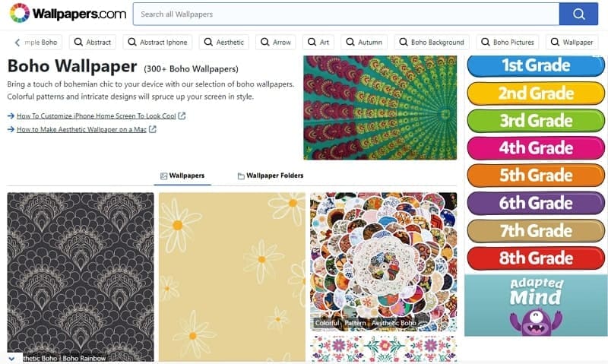
Task: Click external link icon after iPhone Home Screen link
Action: pos(182,116)
